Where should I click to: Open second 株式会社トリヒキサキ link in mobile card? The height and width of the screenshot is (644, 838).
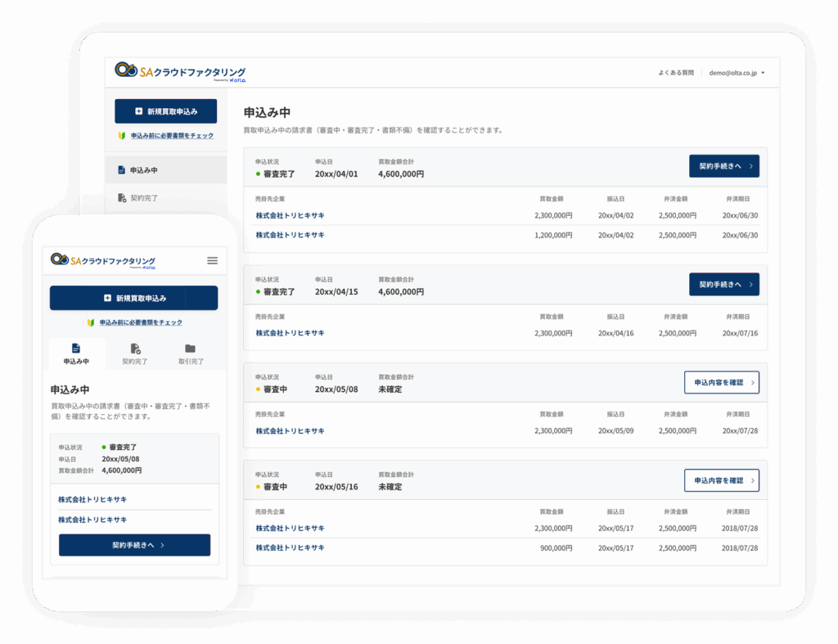(x=92, y=520)
